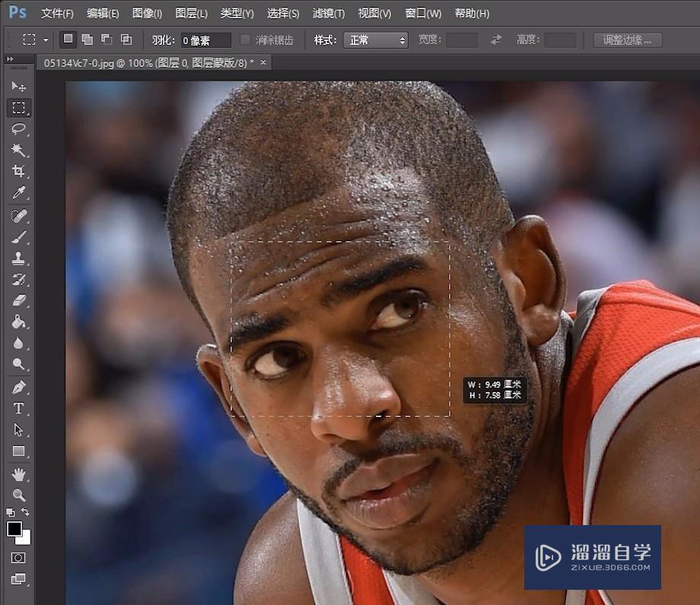Open the 视图(V) menu
Screen dimensions: 700x605
(x=374, y=14)
